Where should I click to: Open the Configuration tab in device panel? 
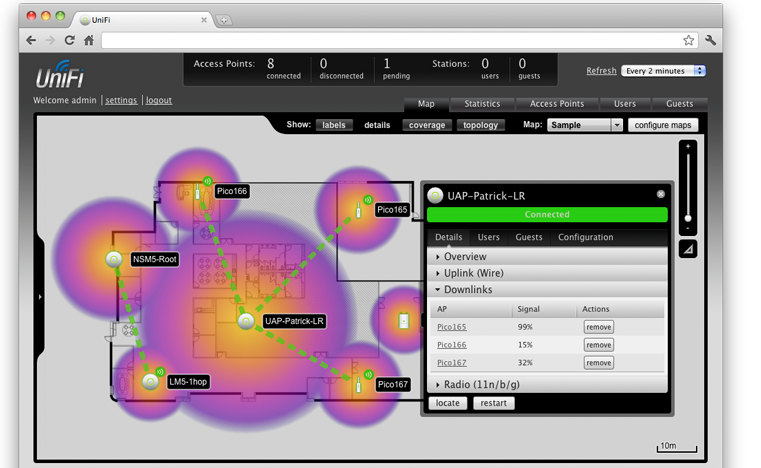tap(585, 237)
